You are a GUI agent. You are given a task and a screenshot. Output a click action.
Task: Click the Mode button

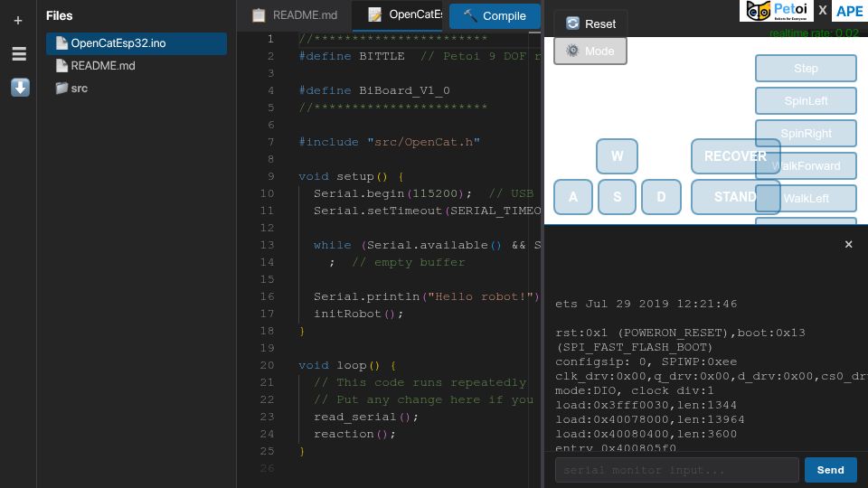click(590, 51)
